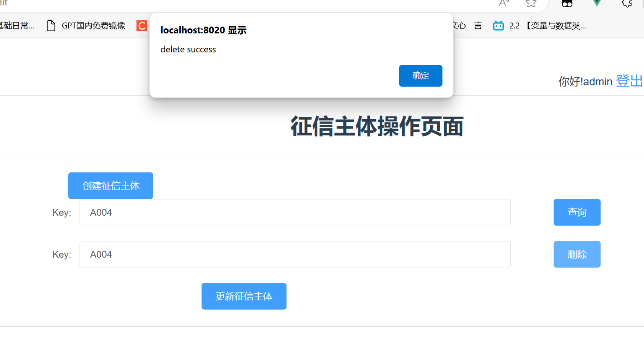
Task: Open the 基础日常 bookmark
Action: pos(17,26)
